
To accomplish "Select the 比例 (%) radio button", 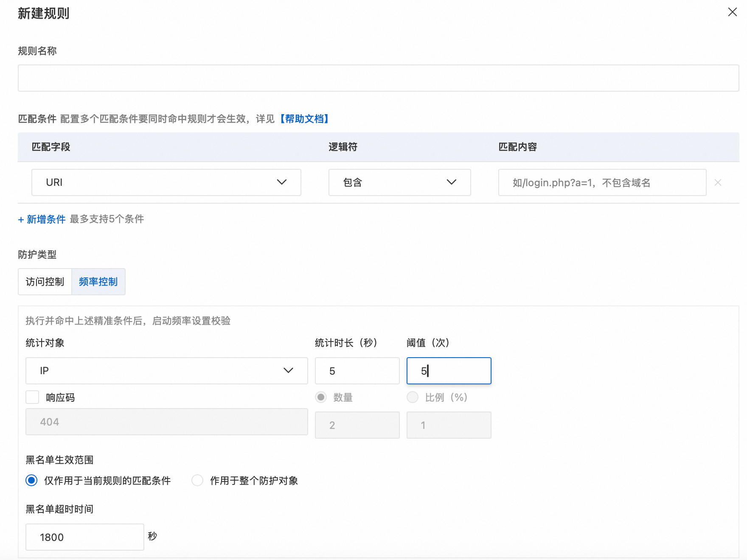I will 413,398.
